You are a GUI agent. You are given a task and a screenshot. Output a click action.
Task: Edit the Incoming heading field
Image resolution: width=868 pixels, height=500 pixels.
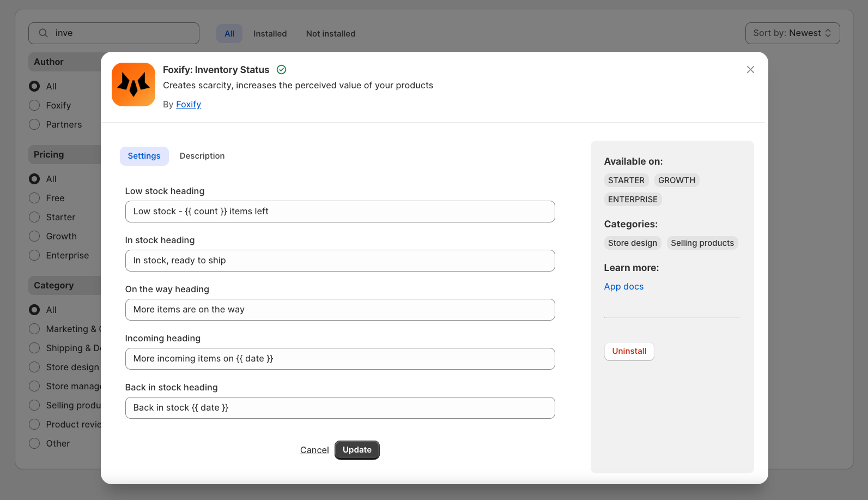(340, 359)
